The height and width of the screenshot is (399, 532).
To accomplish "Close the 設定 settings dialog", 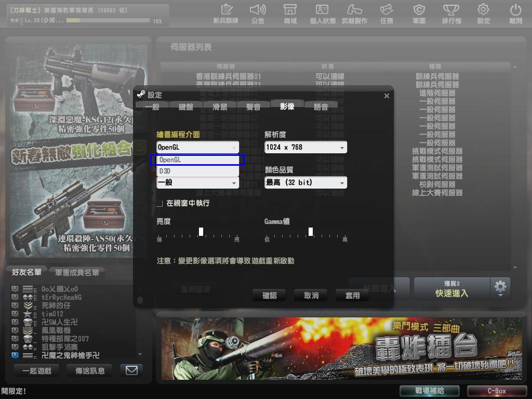I will [x=387, y=96].
